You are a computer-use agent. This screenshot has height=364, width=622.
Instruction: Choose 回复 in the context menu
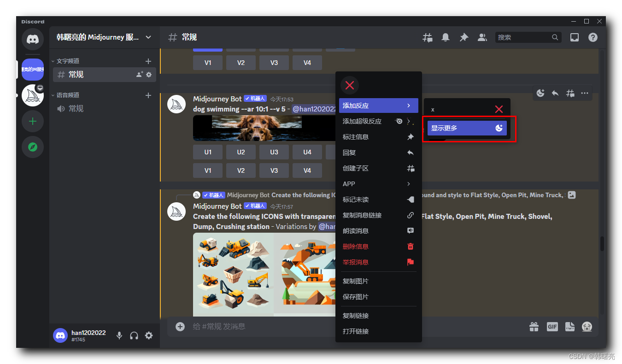379,153
